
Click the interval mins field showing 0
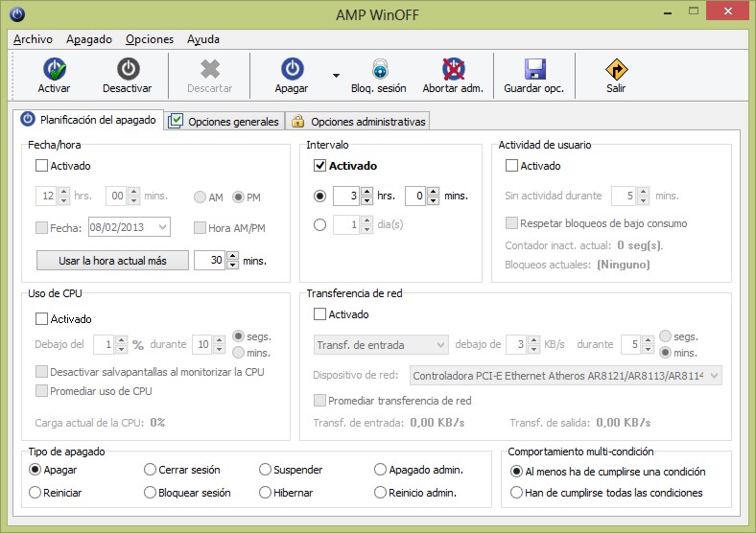pyautogui.click(x=415, y=196)
